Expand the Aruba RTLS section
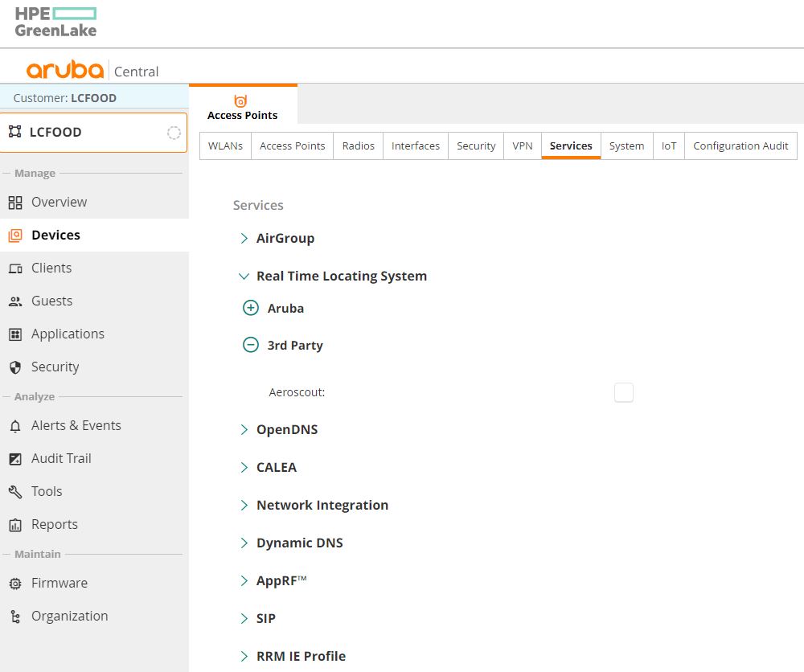The image size is (804, 672). click(251, 308)
